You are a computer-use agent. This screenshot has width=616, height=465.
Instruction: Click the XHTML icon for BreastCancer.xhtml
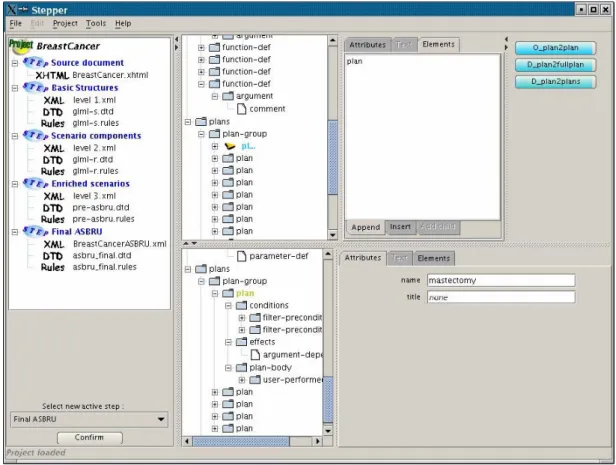[x=52, y=75]
